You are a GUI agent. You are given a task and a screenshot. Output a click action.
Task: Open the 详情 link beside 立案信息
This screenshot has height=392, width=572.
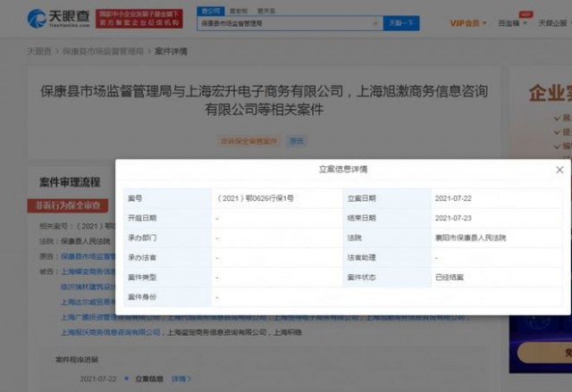(181, 379)
